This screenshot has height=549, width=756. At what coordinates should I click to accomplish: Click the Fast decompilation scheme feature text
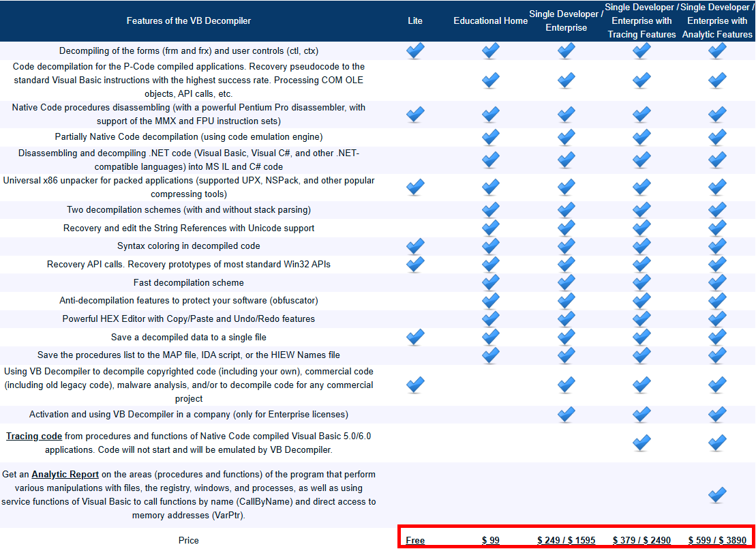189,283
